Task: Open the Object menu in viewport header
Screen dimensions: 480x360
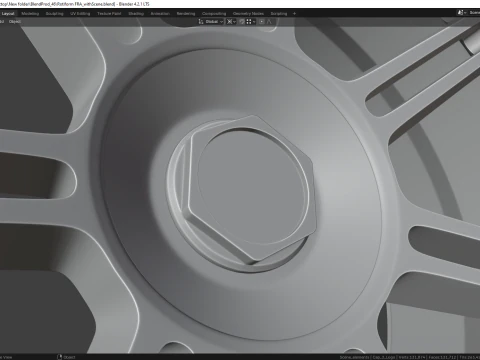Action: tap(15, 22)
